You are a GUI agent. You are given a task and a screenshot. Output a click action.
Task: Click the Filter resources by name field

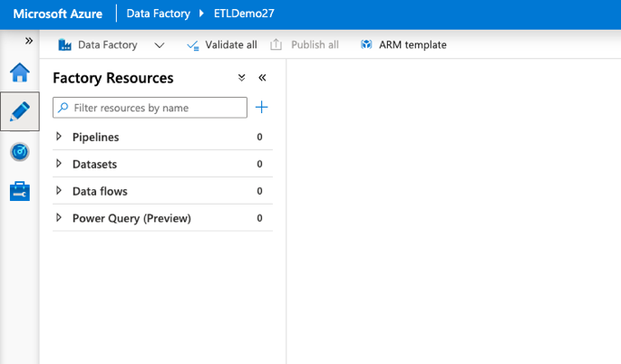point(156,108)
